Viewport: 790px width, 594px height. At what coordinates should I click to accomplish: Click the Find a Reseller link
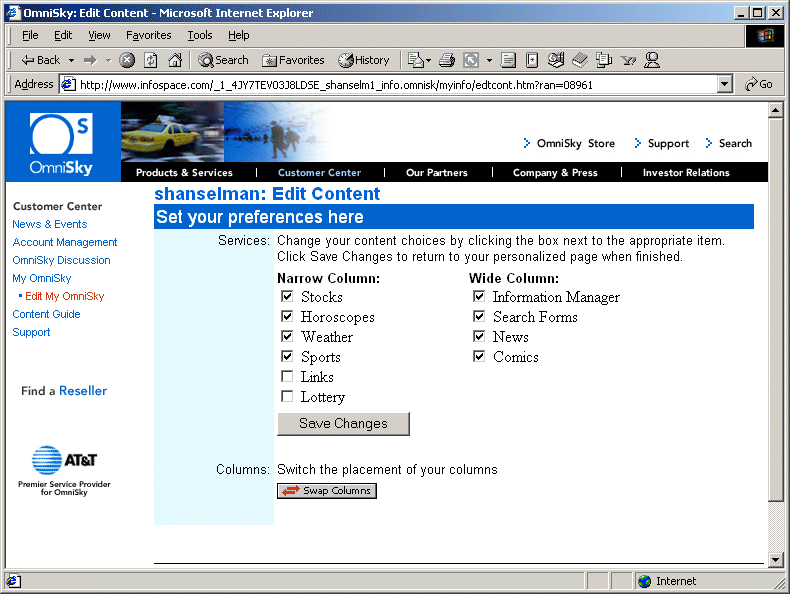point(64,391)
